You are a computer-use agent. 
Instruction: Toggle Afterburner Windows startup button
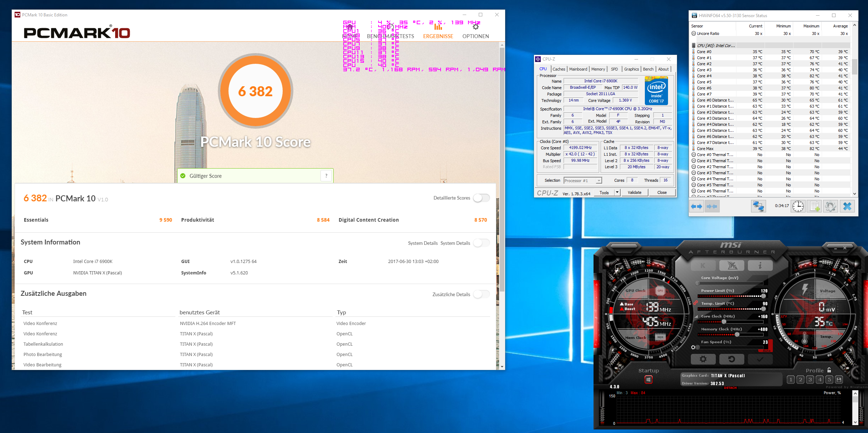click(648, 380)
